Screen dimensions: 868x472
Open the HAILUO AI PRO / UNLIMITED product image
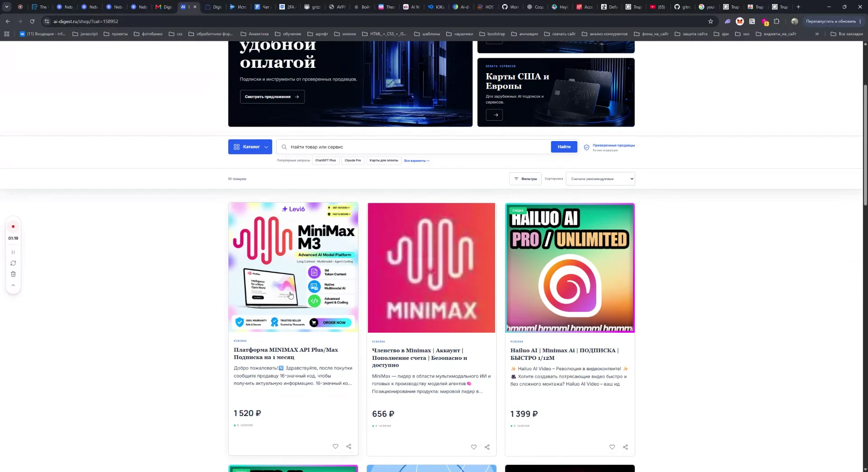(x=570, y=268)
